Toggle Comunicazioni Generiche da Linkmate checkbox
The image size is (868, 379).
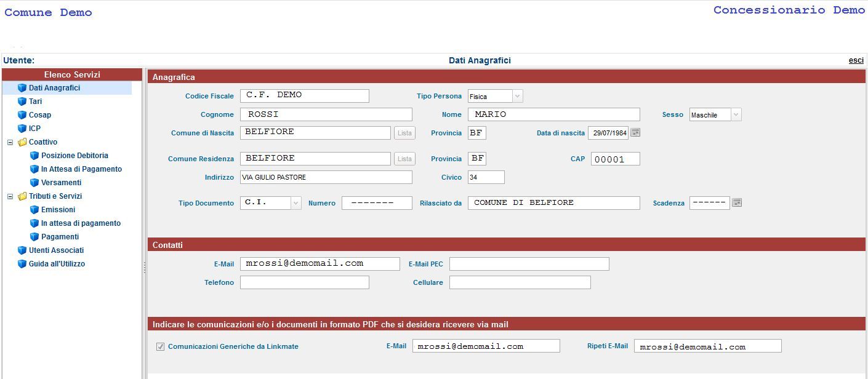point(161,347)
